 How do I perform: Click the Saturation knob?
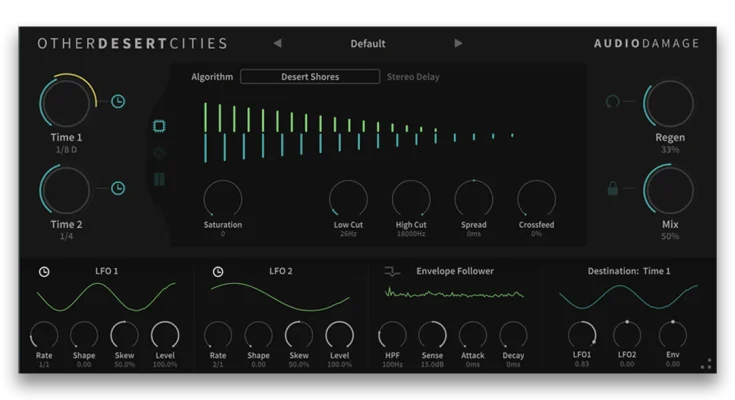[x=223, y=199]
